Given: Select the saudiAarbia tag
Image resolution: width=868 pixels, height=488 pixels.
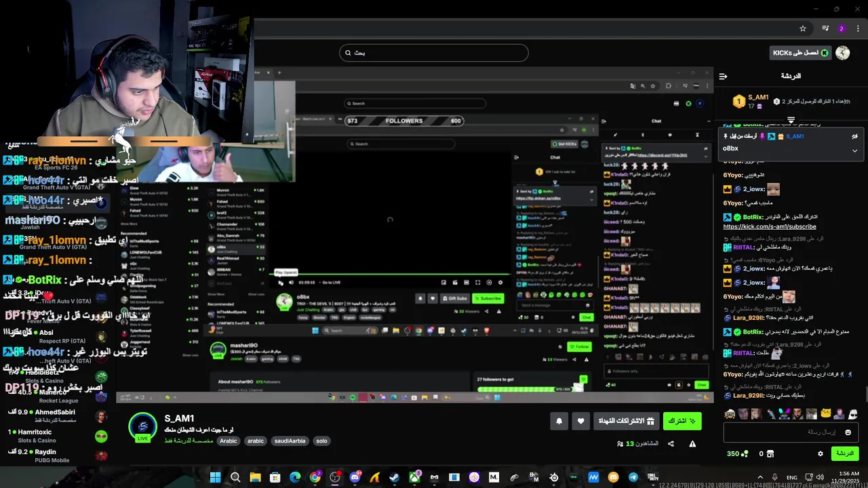Looking at the screenshot, I should [290, 441].
